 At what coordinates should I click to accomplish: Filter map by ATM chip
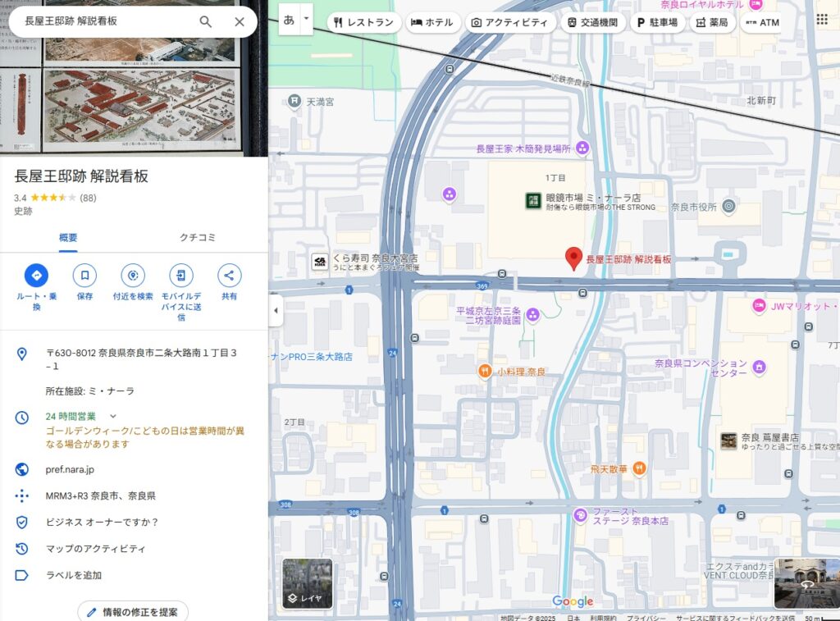pos(762,22)
